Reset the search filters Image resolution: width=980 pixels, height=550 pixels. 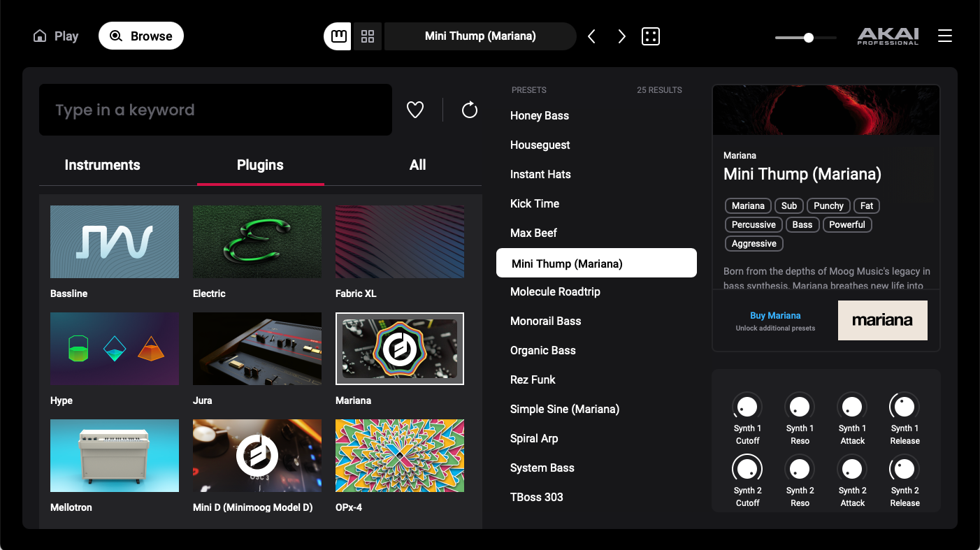click(470, 110)
